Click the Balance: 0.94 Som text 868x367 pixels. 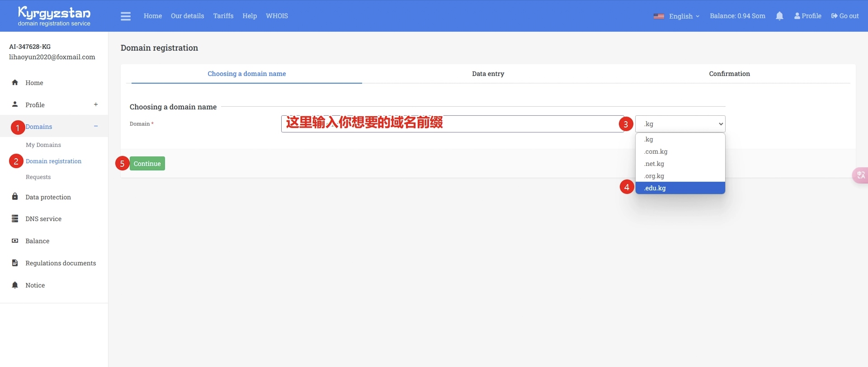[x=737, y=16]
